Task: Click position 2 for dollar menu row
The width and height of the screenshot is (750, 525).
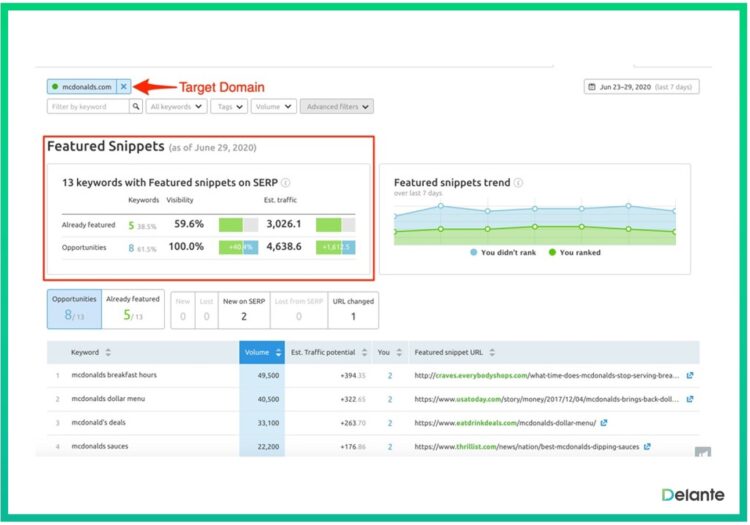Action: click(390, 399)
